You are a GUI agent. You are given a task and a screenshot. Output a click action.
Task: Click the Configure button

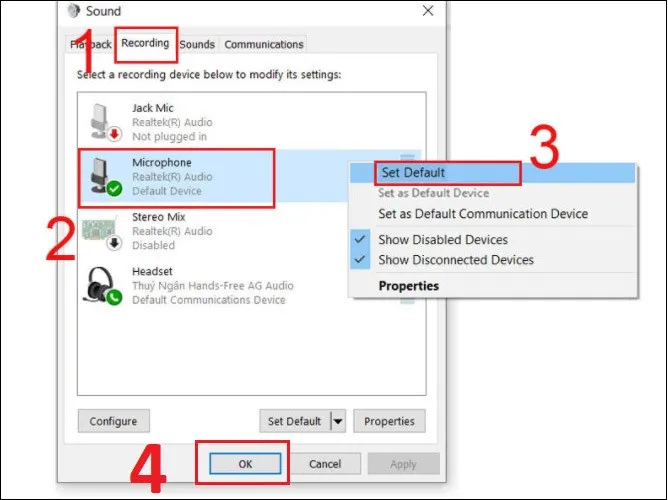coord(113,421)
